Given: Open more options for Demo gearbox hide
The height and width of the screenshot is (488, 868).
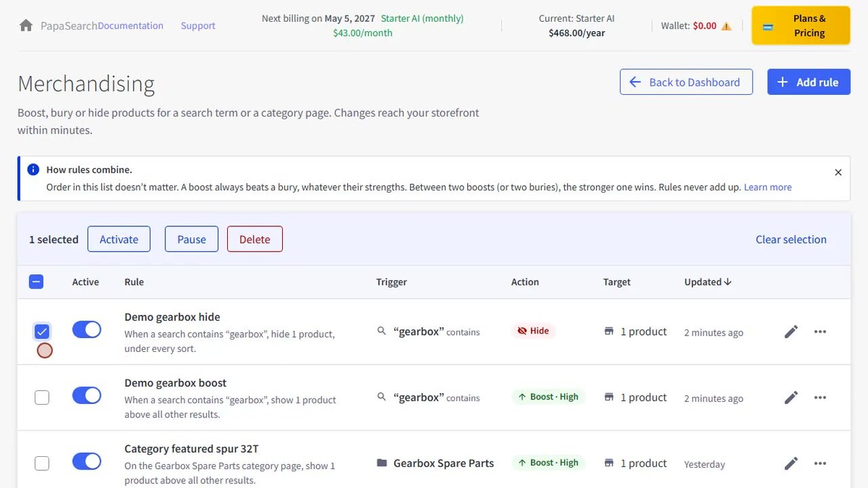Looking at the screenshot, I should coord(820,331).
